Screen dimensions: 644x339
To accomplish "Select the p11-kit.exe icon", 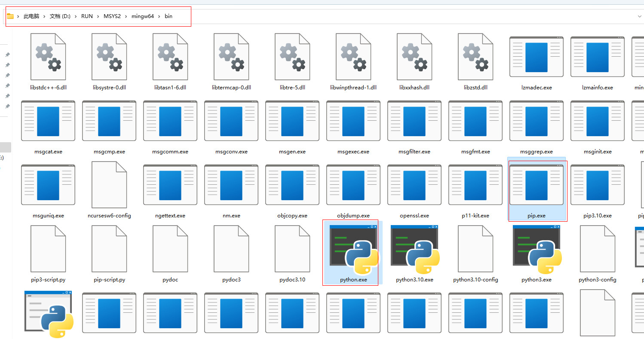I will (475, 185).
